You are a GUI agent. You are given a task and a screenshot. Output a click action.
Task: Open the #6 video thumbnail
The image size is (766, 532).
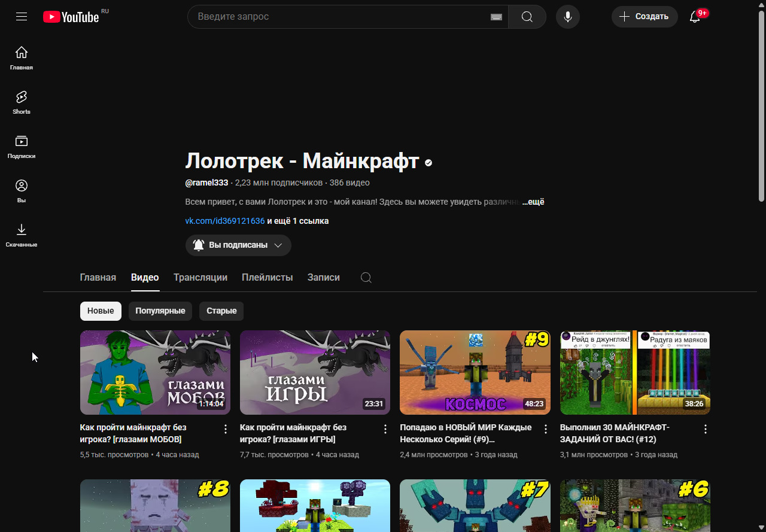(x=635, y=506)
